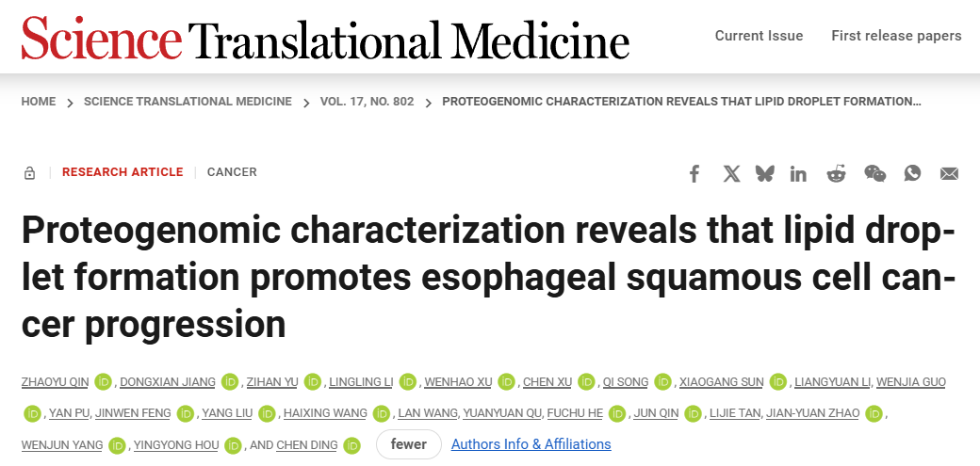The width and height of the screenshot is (980, 466).
Task: Open Chen Ding's ORCID iD icon
Action: (x=351, y=445)
